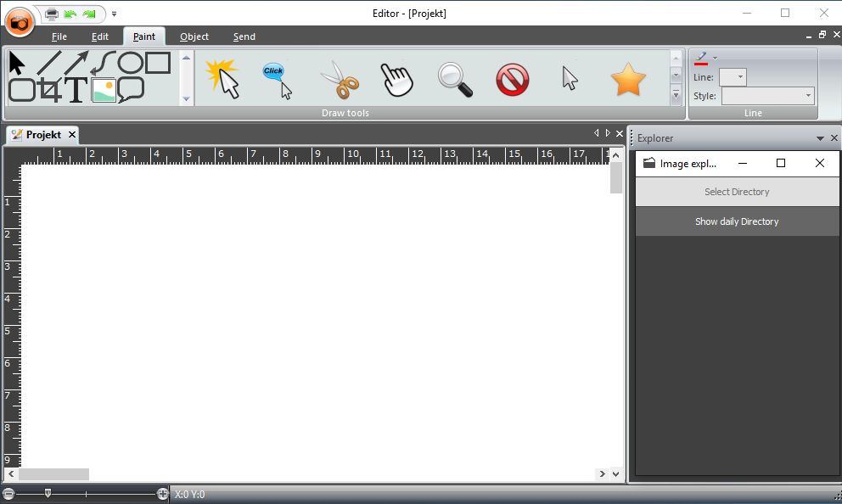Screen dimensions: 842x504
Task: Open the Edit menu
Action: coord(100,36)
